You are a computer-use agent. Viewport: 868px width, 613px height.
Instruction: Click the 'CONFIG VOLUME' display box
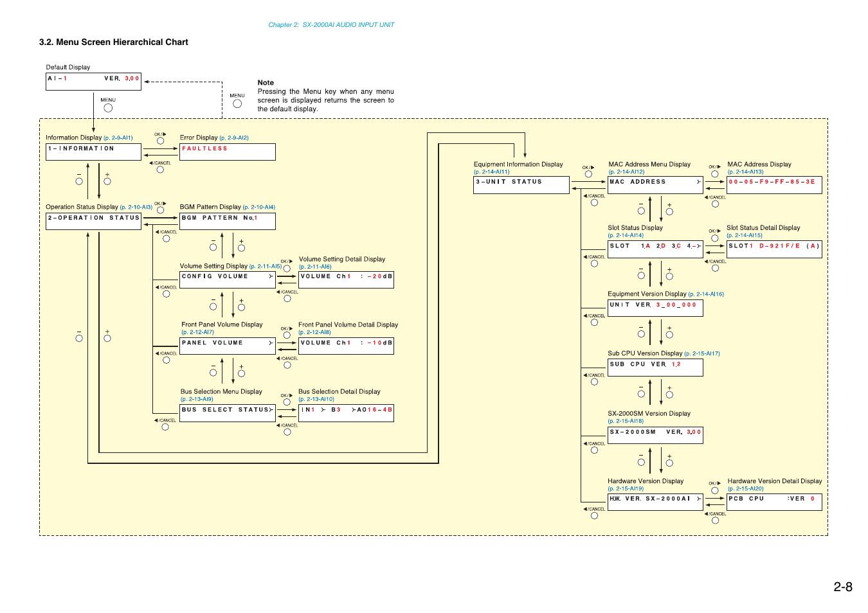(x=228, y=280)
